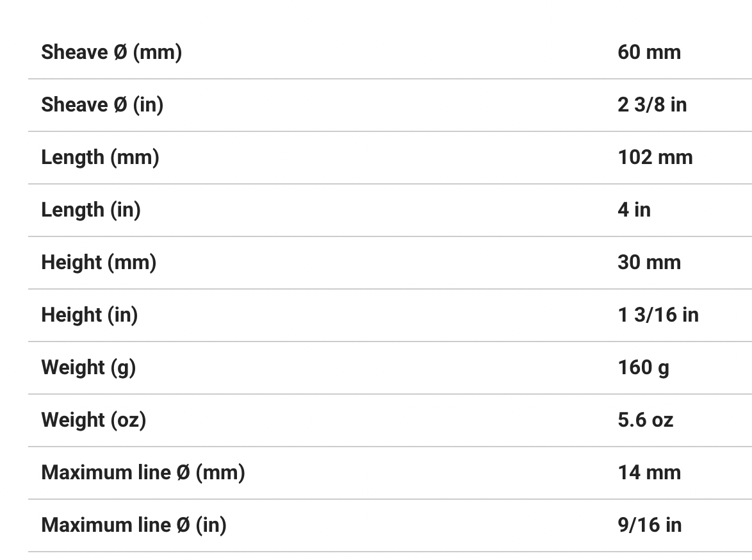
Task: Select the 60 mm sheave value
Action: (649, 53)
